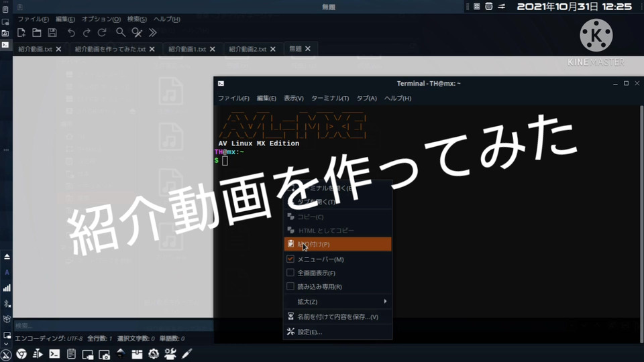
Task: Open the settings gear launcher in panel
Action: (x=154, y=354)
